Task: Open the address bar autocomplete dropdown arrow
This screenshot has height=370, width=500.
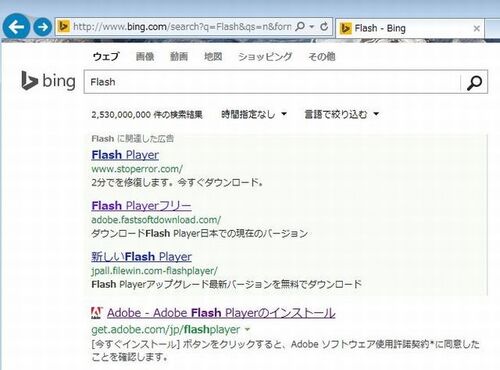Action: 312,26
